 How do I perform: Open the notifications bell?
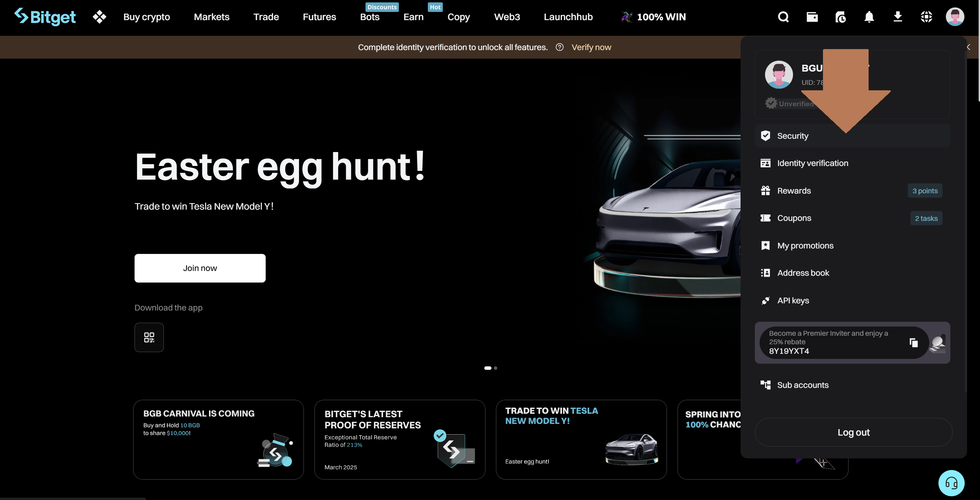click(x=869, y=17)
